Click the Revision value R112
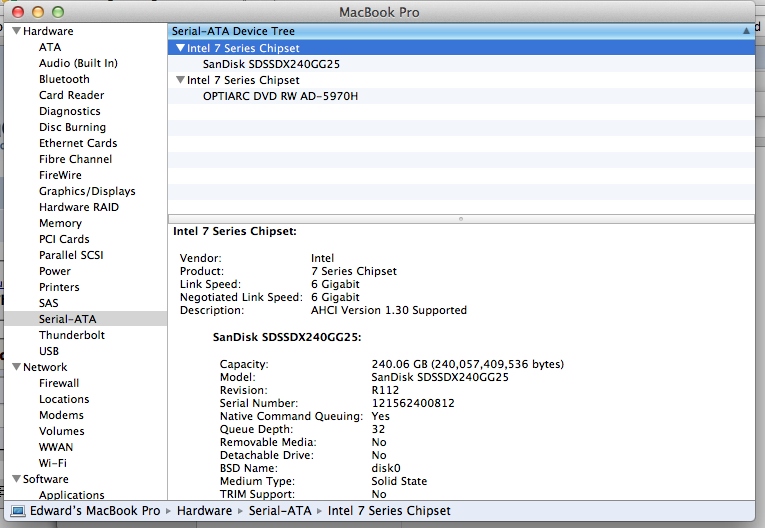The height and width of the screenshot is (528, 765). pos(385,390)
